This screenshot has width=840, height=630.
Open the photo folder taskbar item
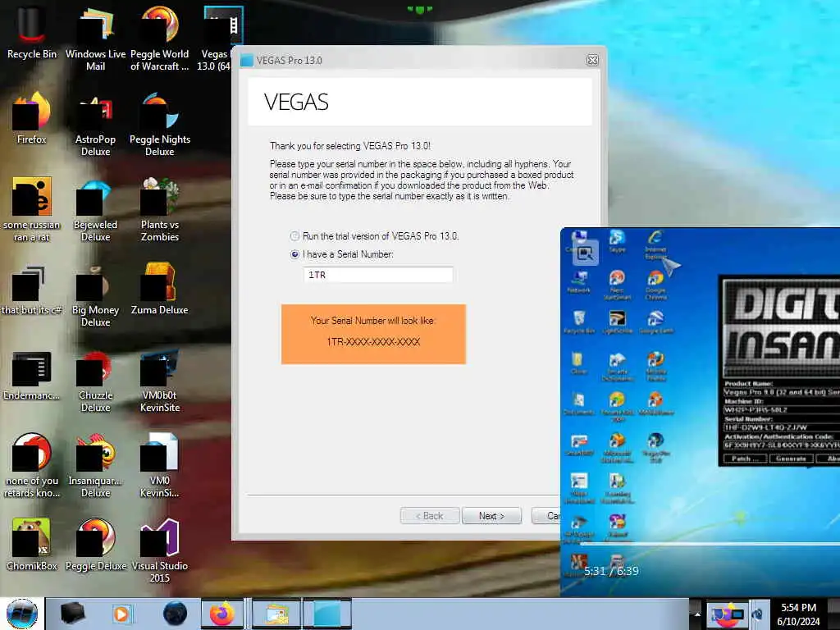pos(276,614)
